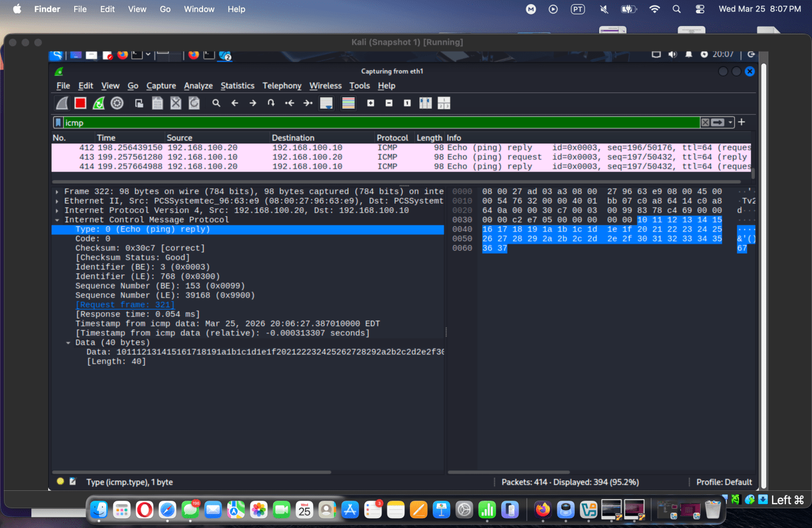The image size is (812, 528).
Task: Open capture file properties status bar icon
Action: [x=73, y=481]
